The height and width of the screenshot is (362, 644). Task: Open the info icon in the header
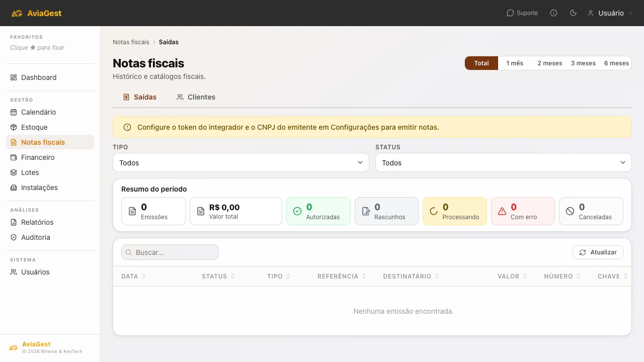pyautogui.click(x=554, y=13)
